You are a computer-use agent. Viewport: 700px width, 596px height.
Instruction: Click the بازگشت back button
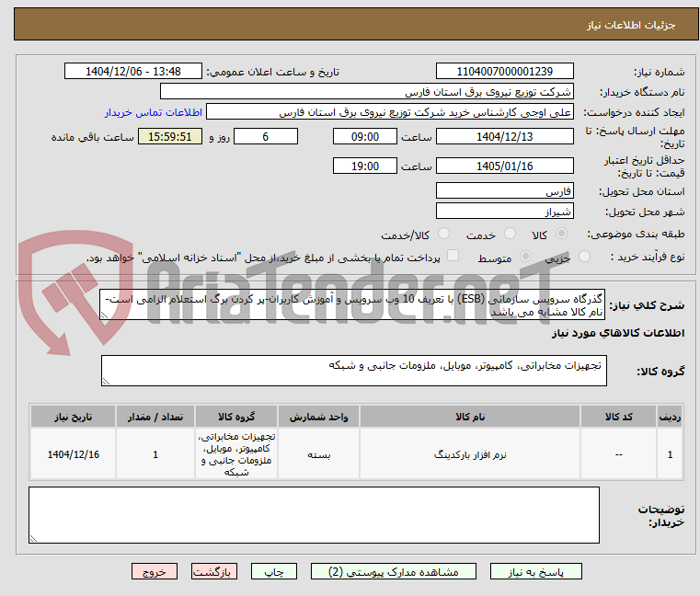click(x=213, y=572)
